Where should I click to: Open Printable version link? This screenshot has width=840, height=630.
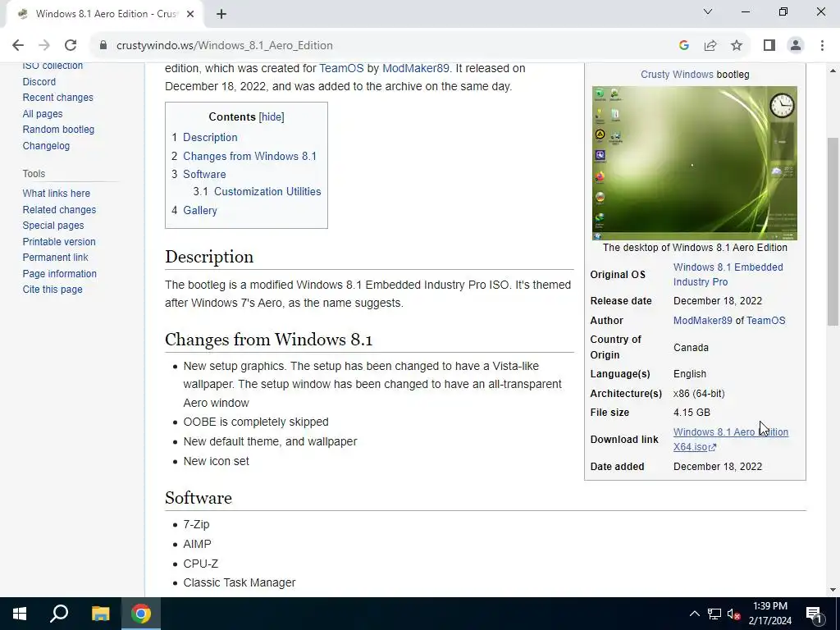[x=59, y=242]
